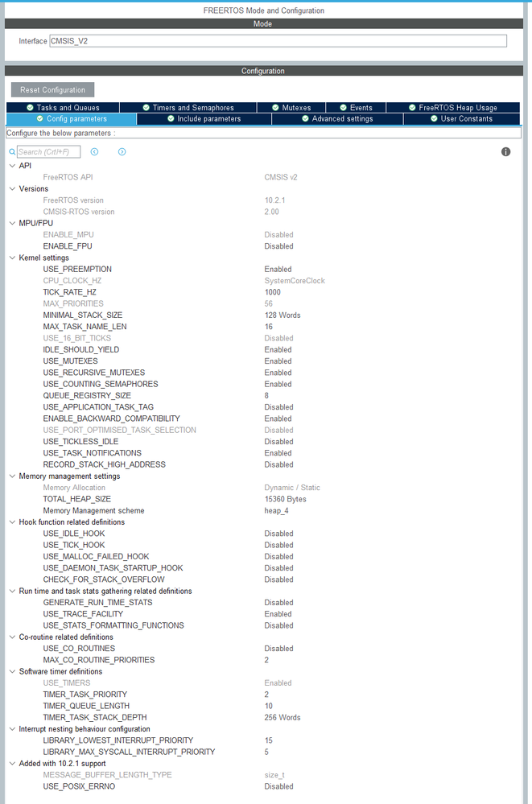Image resolution: width=532 pixels, height=804 pixels.
Task: Edit MAX_CO_ROUTINE_PRIORITIES value 2
Action: pos(266,660)
